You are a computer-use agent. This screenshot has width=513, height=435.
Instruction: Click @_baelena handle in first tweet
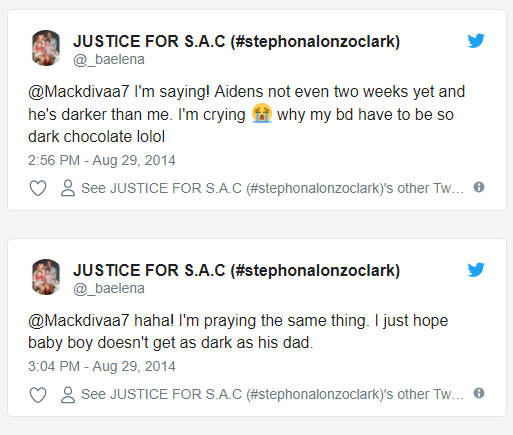point(109,60)
